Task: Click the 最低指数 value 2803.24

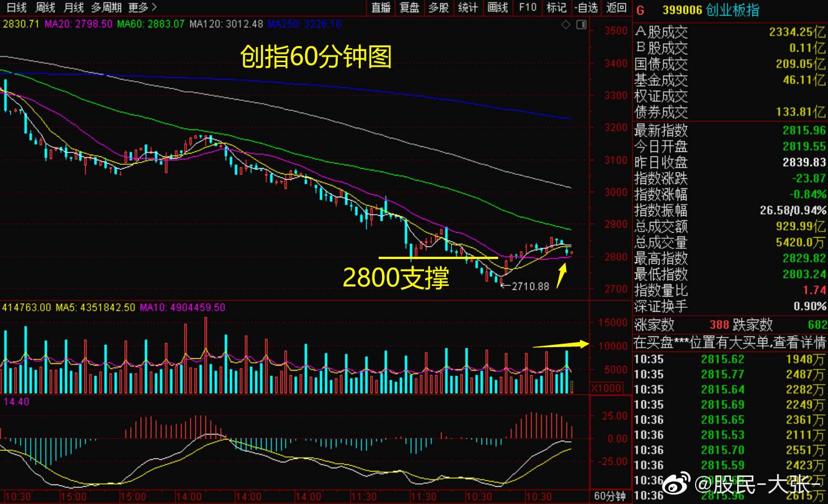Action: 804,275
